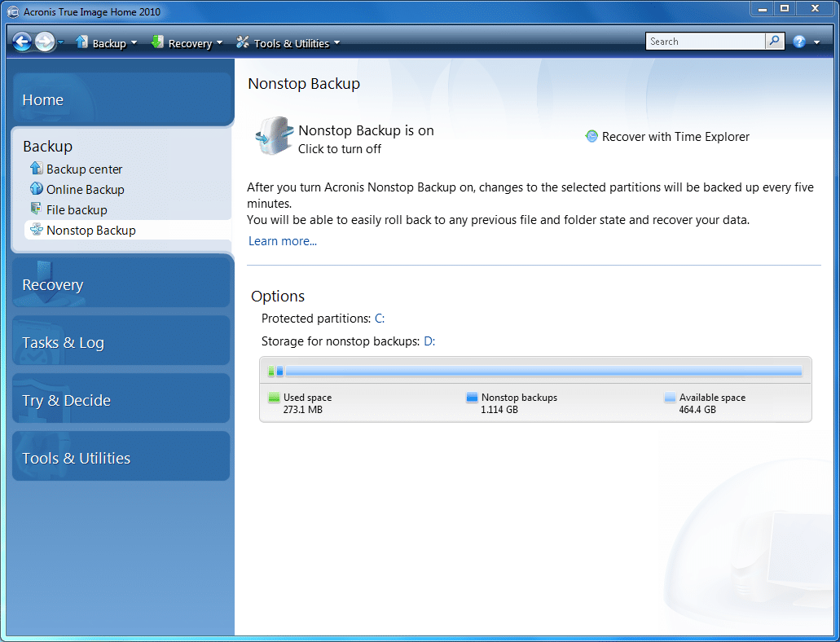Click the search magnifier button
This screenshot has height=642, width=840.
pos(775,42)
